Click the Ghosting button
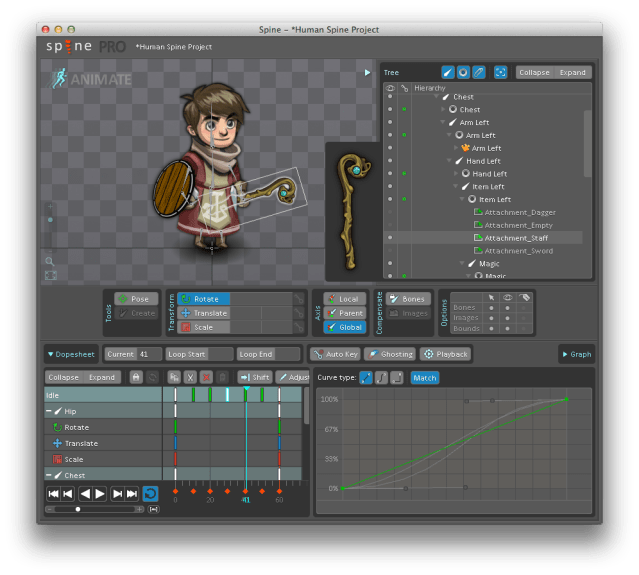639x575 pixels. 390,354
